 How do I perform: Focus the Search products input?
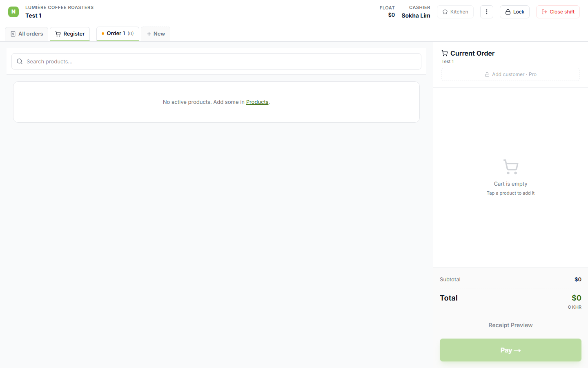click(x=216, y=61)
